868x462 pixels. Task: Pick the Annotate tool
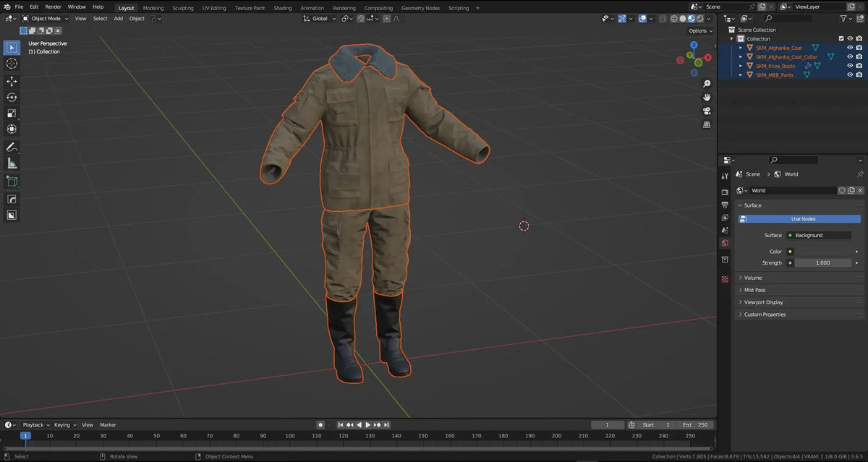click(x=12, y=147)
